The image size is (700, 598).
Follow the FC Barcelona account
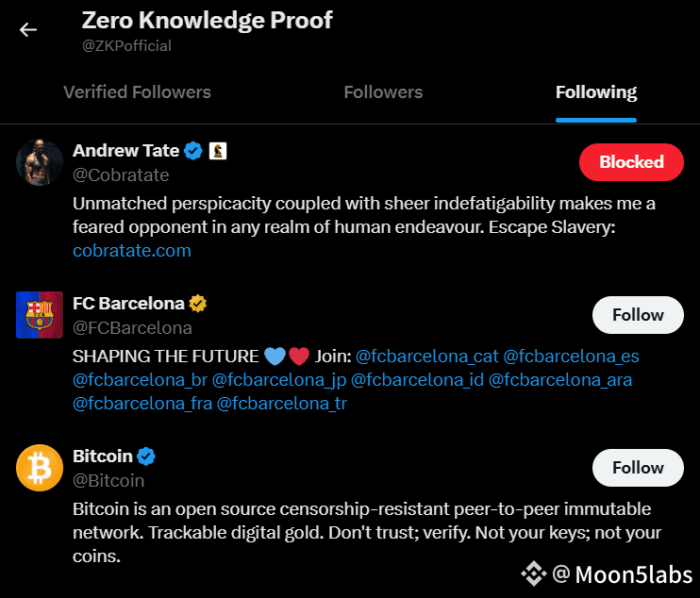click(638, 315)
